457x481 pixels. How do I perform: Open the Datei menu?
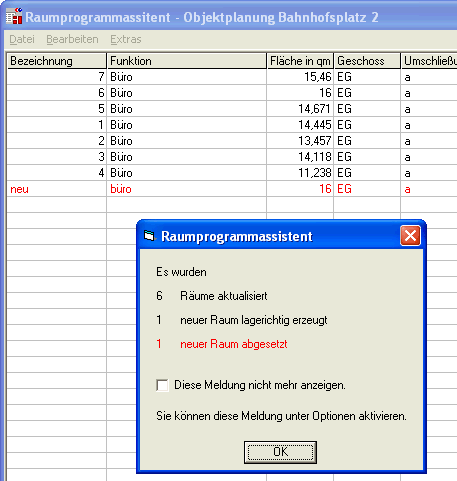[x=22, y=39]
